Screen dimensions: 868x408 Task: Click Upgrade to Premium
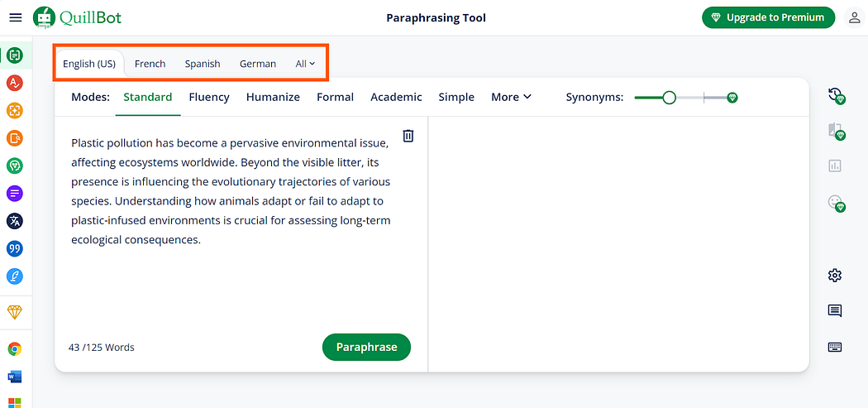tap(768, 17)
